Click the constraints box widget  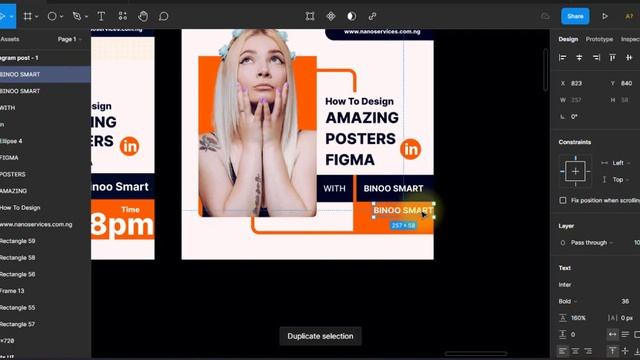click(575, 171)
